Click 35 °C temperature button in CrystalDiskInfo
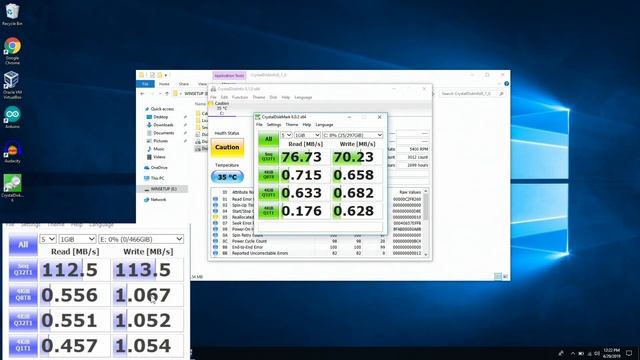 point(227,177)
